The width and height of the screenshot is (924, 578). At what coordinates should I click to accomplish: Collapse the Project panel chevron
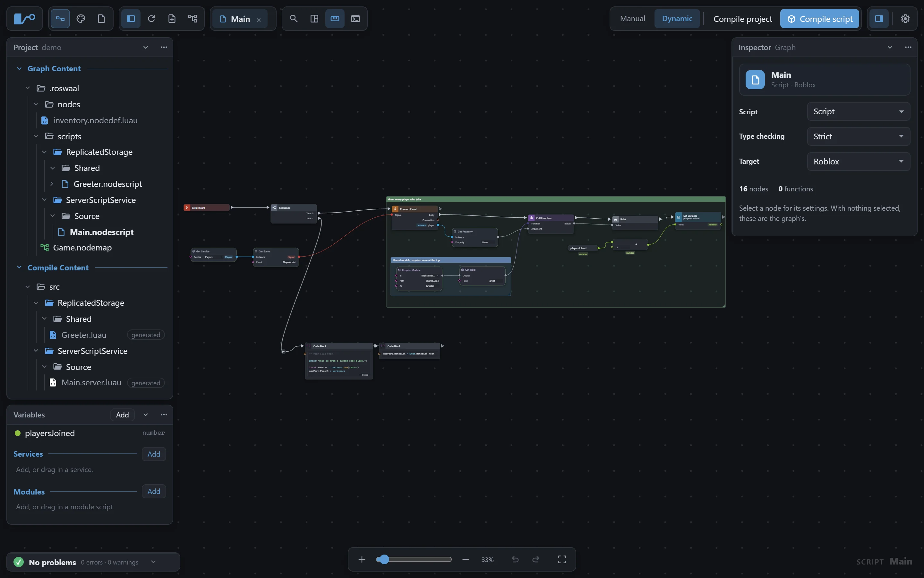(x=145, y=48)
